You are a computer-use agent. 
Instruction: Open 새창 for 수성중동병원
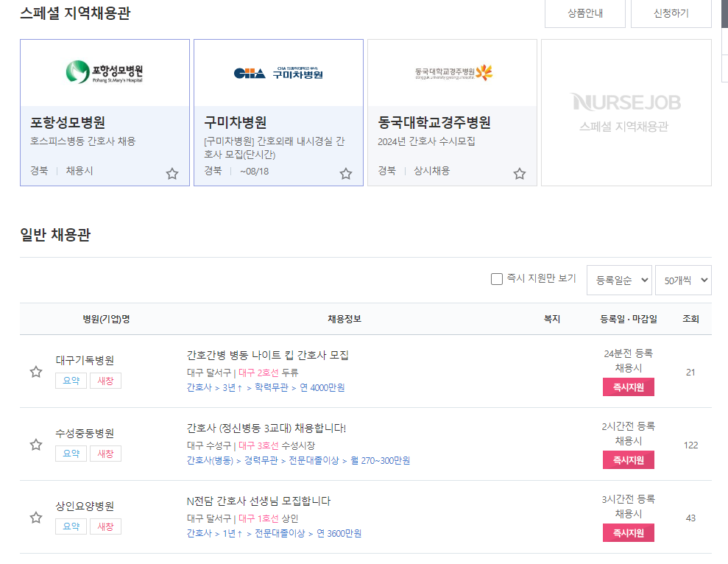105,454
